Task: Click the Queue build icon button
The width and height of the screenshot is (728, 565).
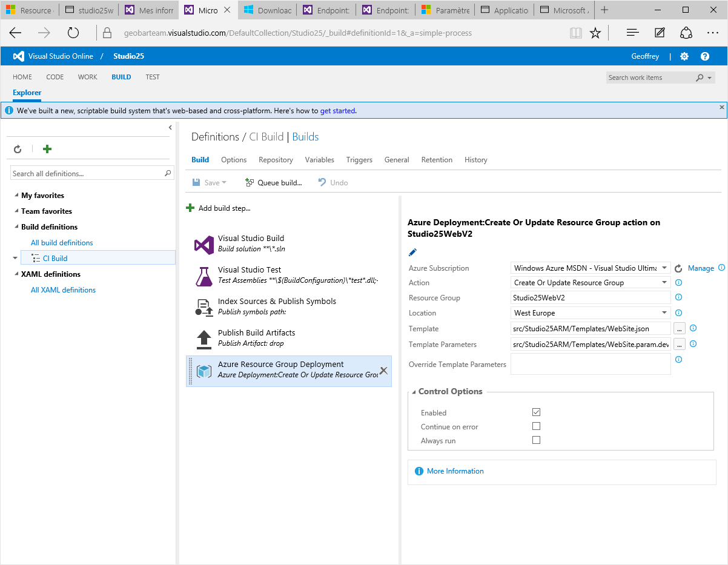Action: point(249,182)
